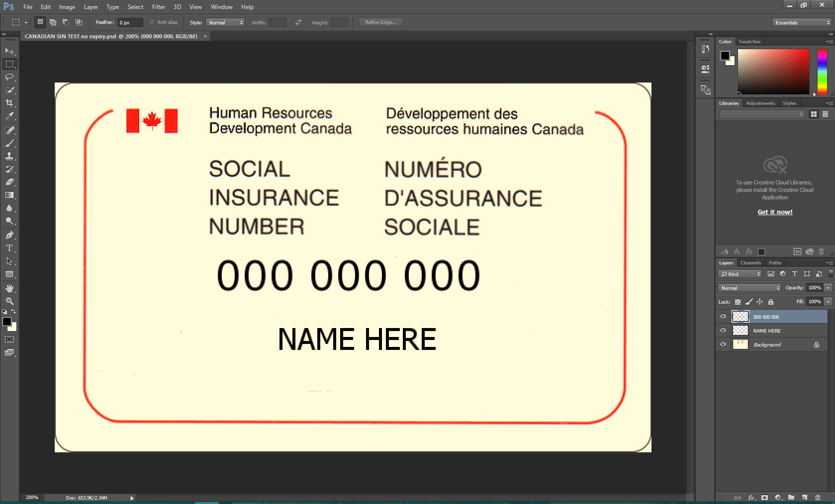Pick the Horizontal Type tool
This screenshot has height=504, width=835.
point(9,248)
